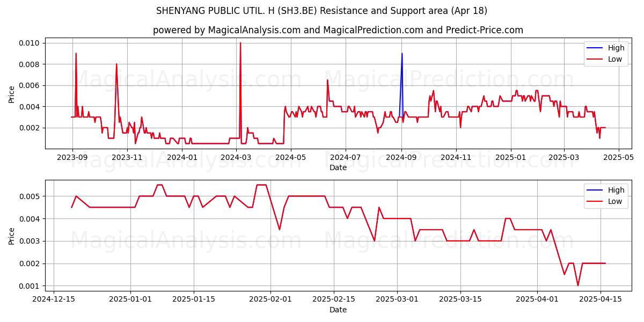
Task: Click bottom chart x-axis tick '2025-02-15'
Action: [x=334, y=299]
